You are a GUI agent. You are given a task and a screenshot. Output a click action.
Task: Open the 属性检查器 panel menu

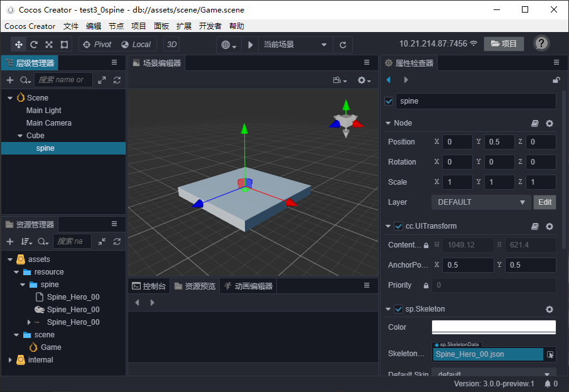[x=556, y=62]
